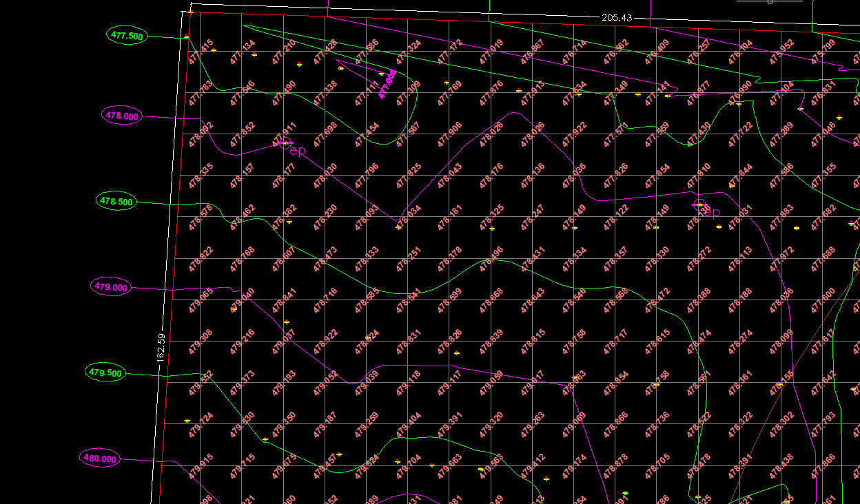860x504 pixels.
Task: Click spot elevation 478.230
Action: [325, 218]
